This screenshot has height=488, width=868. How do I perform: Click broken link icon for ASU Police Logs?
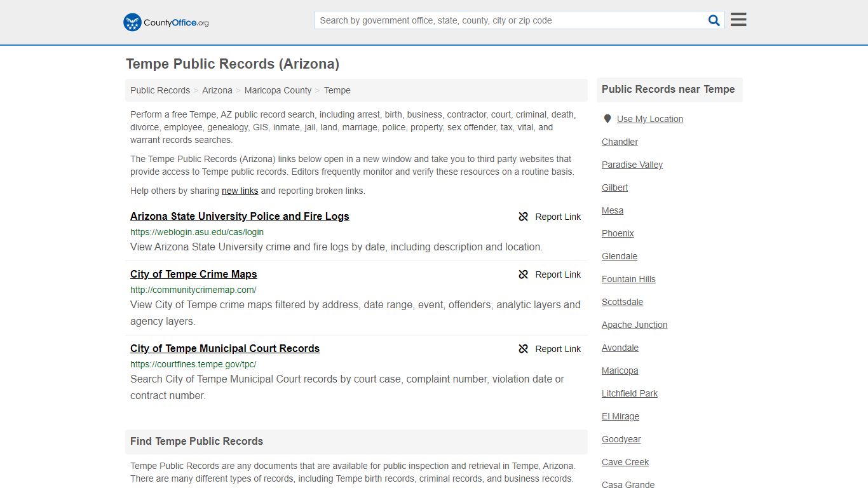(524, 217)
